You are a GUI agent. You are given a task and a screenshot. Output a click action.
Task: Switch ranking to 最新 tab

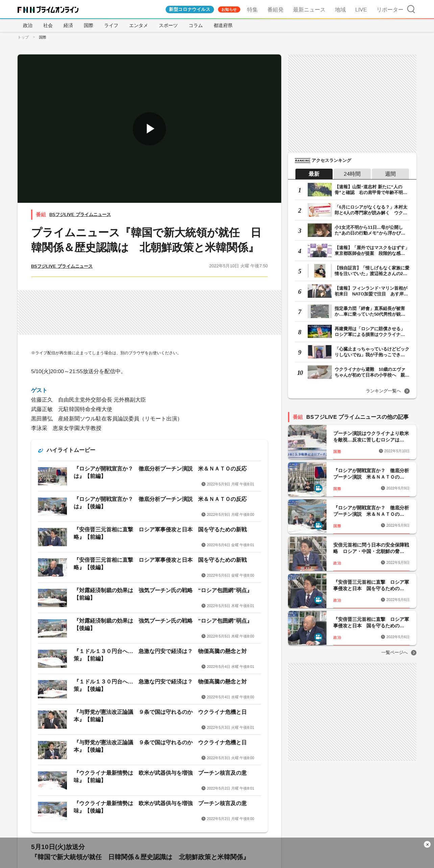314,174
